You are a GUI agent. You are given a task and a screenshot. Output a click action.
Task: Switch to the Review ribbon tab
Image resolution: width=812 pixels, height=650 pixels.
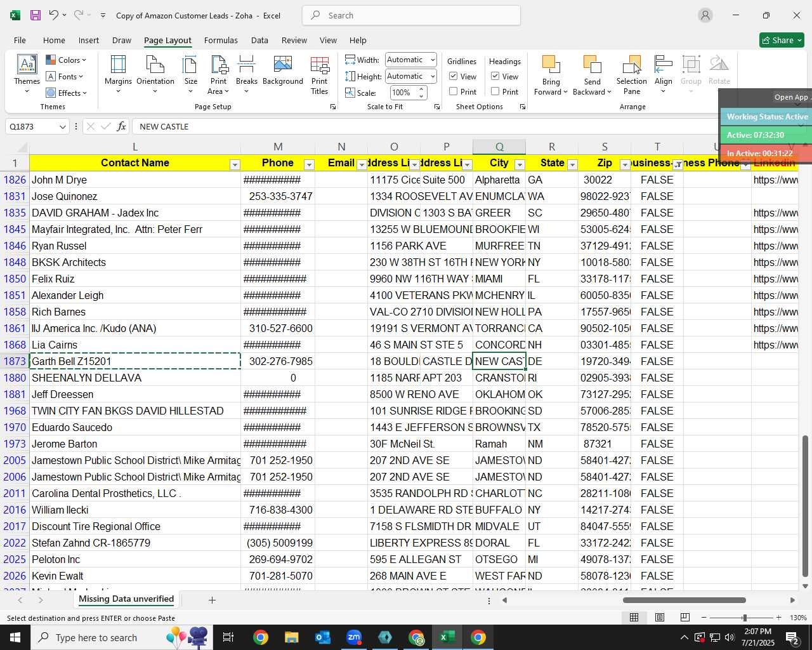pos(294,40)
